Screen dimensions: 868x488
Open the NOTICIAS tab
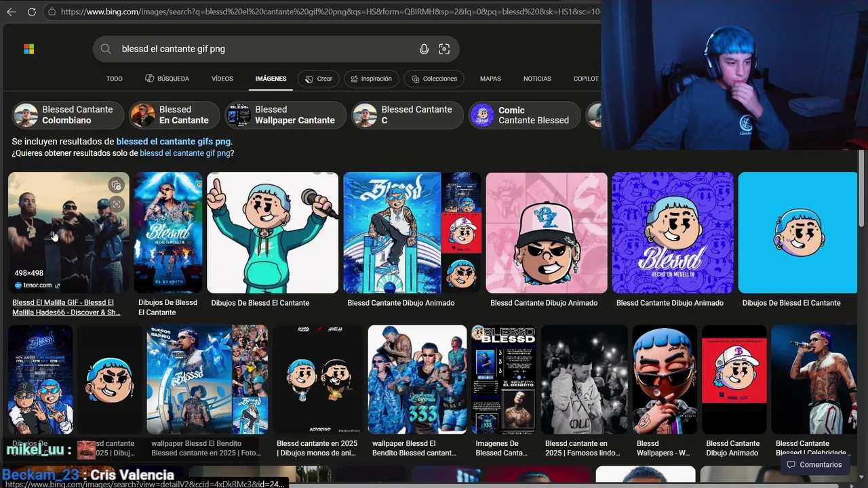click(x=537, y=79)
